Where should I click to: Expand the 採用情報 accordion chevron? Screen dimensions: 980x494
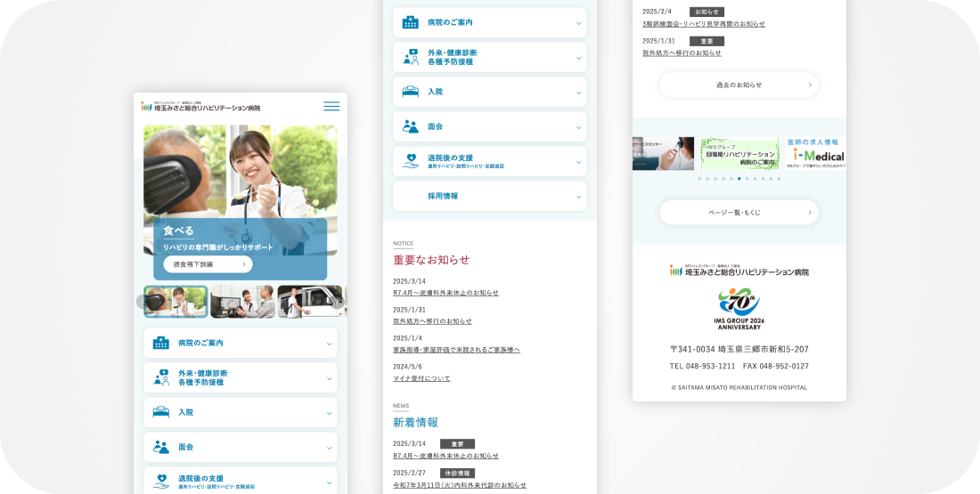click(x=578, y=197)
